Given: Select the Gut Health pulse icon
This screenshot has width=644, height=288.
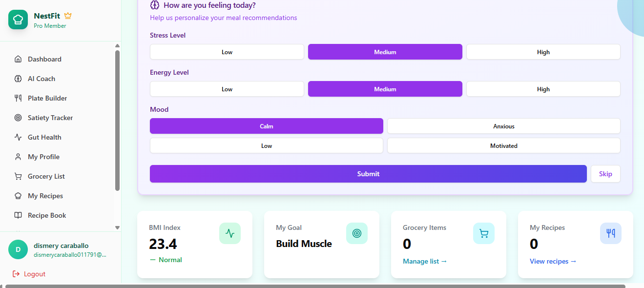Looking at the screenshot, I should (x=17, y=137).
